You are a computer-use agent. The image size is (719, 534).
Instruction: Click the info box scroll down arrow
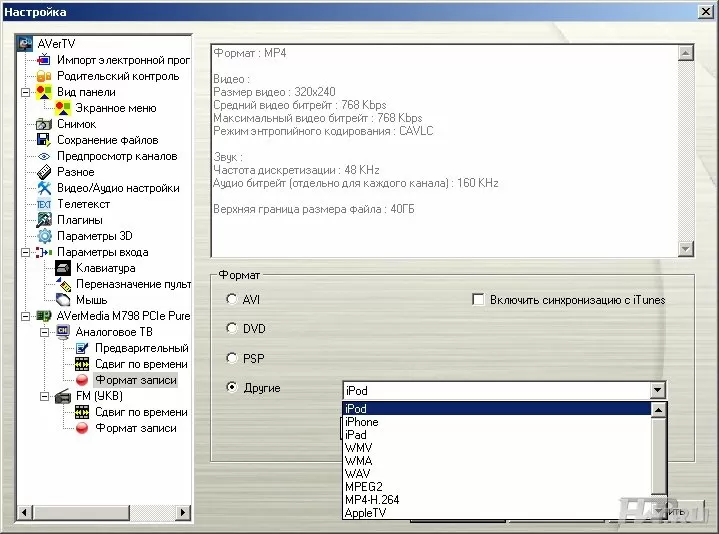685,249
